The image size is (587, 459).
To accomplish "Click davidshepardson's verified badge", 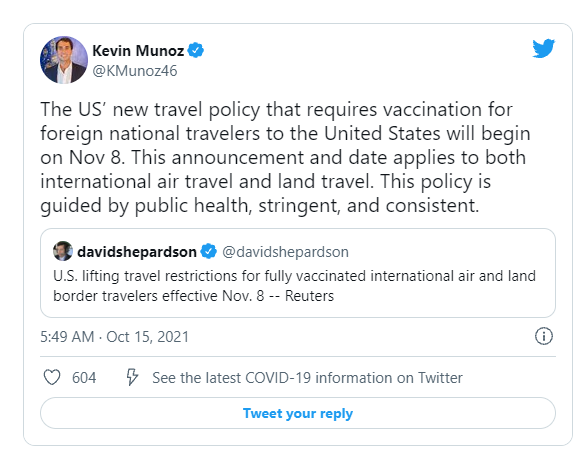I will (209, 251).
